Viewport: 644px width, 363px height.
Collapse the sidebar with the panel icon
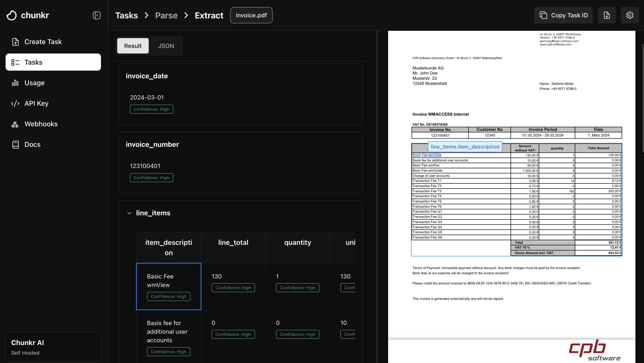[x=96, y=15]
